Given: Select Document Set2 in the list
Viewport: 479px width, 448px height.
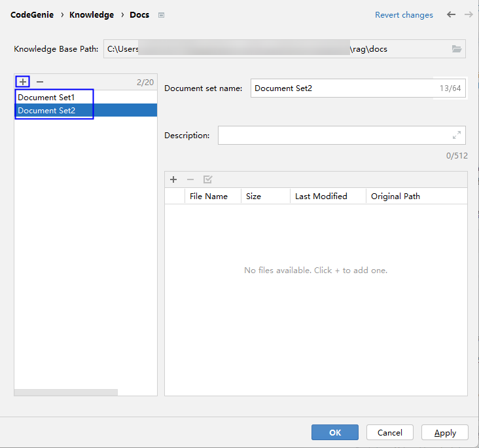Looking at the screenshot, I should pos(46,111).
